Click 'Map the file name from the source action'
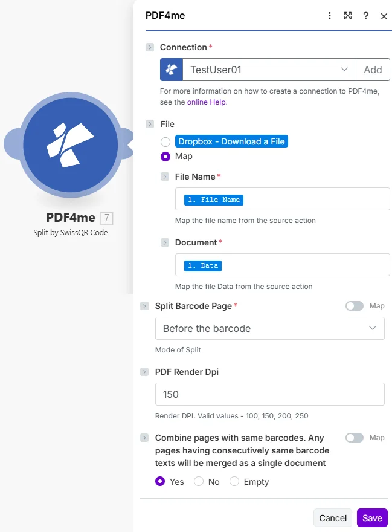The width and height of the screenshot is (392, 532). [245, 221]
